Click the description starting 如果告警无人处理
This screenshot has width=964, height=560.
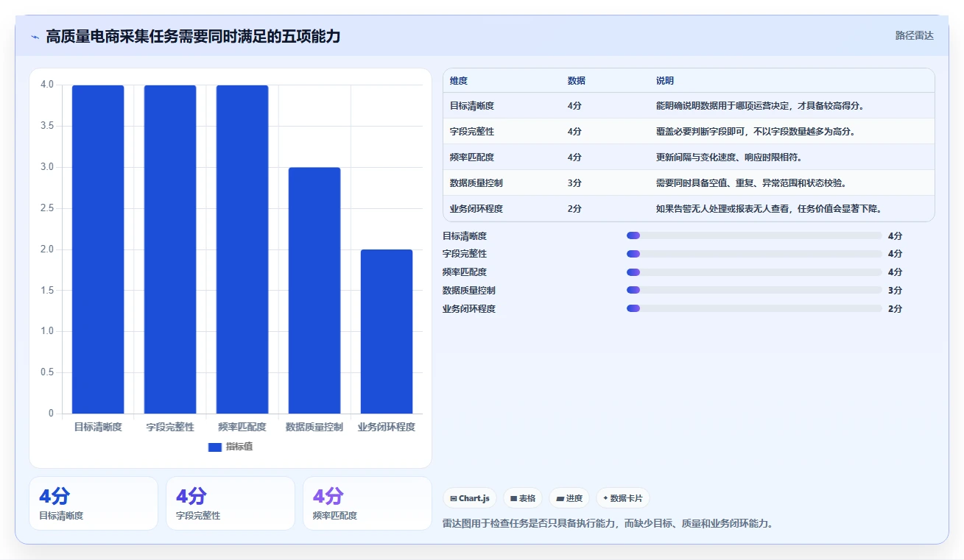tap(769, 209)
